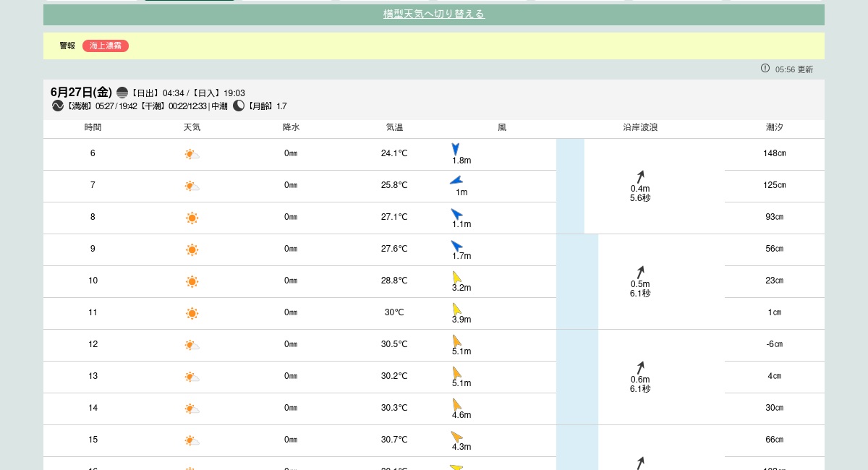Viewport: 868px width, 470px height.
Task: Click the blue wind arrow for 1.8m
Action: coord(456,149)
